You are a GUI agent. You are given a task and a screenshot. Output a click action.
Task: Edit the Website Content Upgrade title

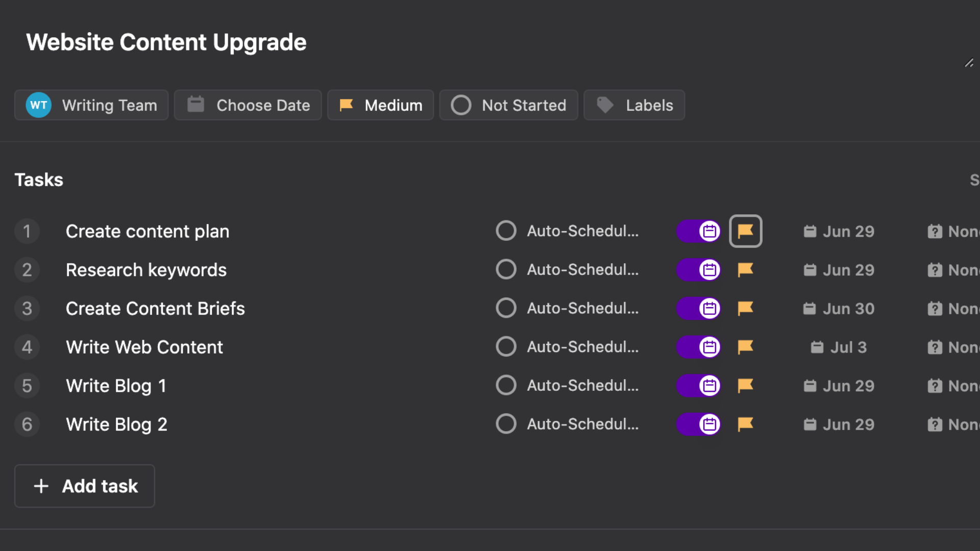pos(166,42)
